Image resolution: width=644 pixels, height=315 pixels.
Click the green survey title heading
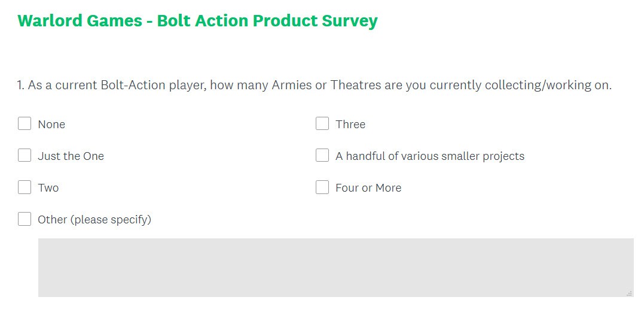tap(197, 21)
